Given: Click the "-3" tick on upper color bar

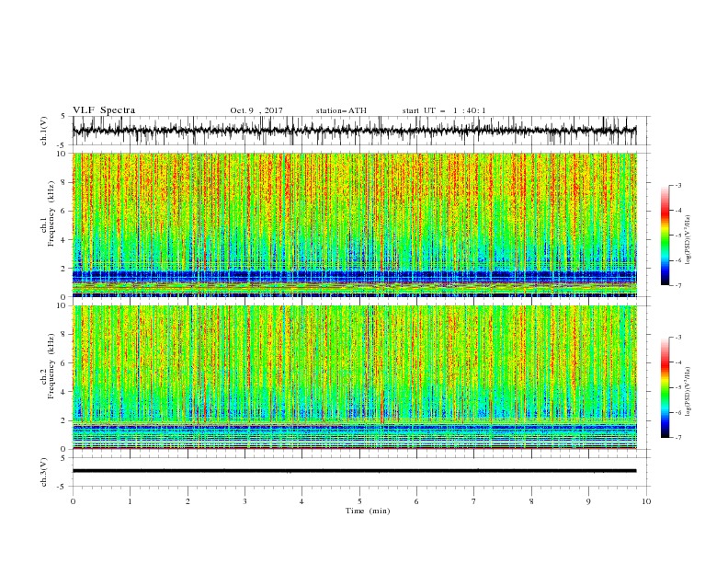Looking at the screenshot, I should (x=677, y=185).
